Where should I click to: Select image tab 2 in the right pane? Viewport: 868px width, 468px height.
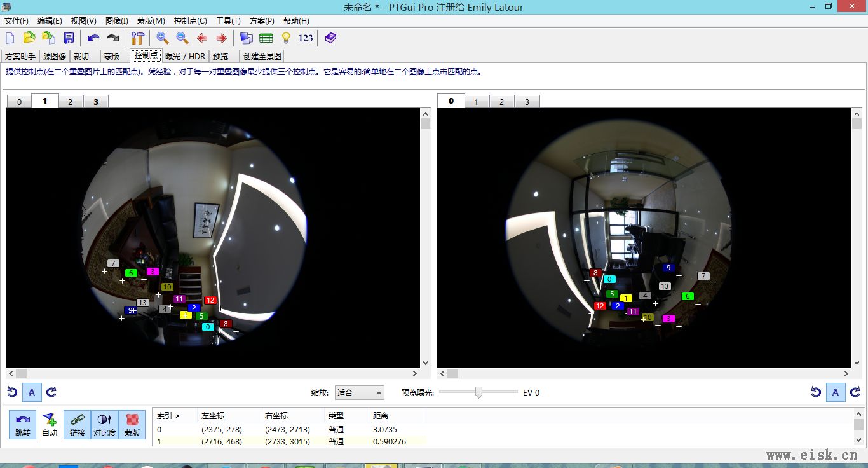(501, 102)
